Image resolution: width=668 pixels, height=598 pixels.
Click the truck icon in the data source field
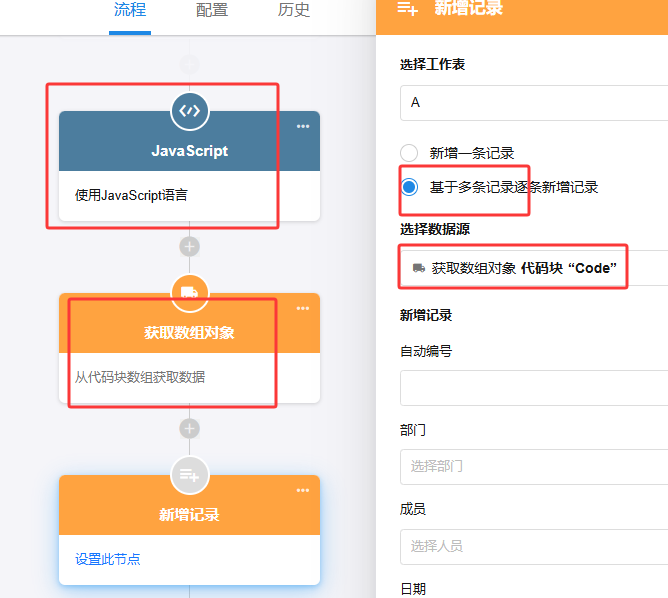point(419,268)
